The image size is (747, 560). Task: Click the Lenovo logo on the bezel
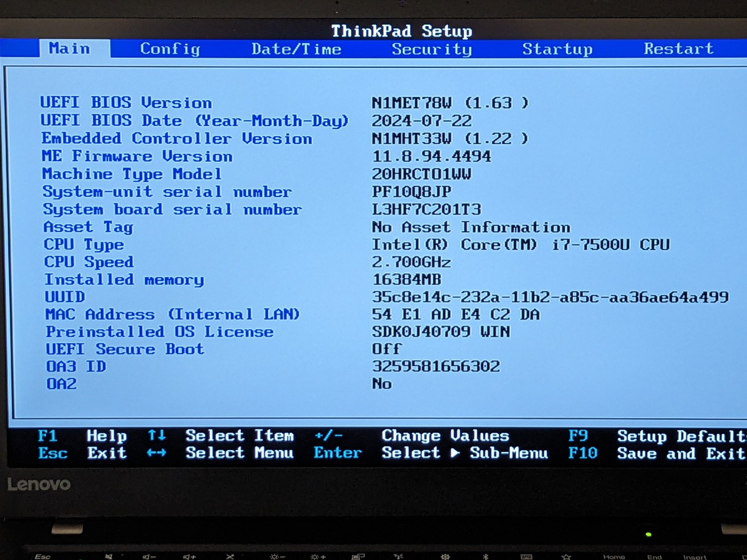point(39,484)
